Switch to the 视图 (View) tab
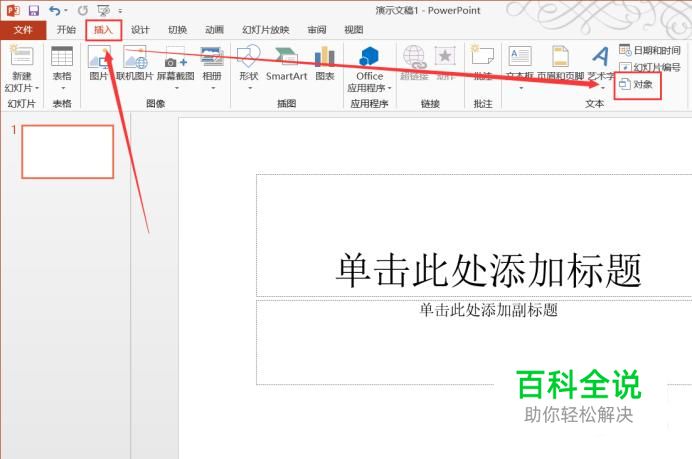 (x=354, y=30)
